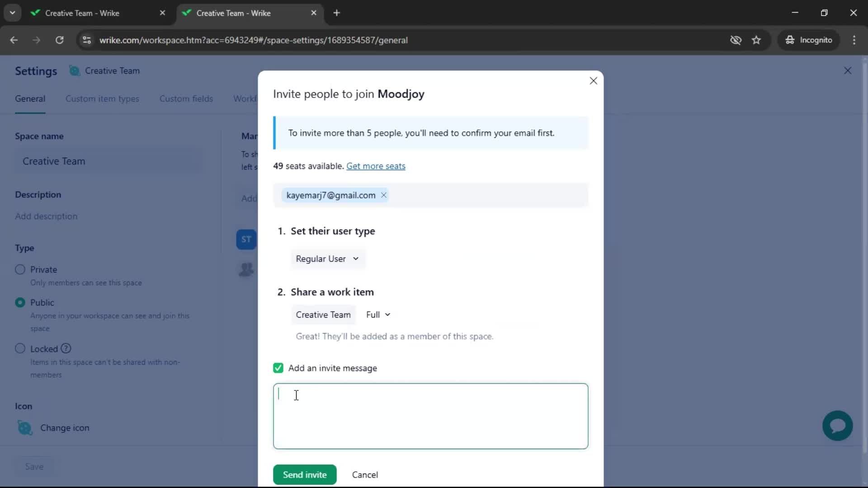
Task: Open Locked type help question mark
Action: tap(66, 348)
